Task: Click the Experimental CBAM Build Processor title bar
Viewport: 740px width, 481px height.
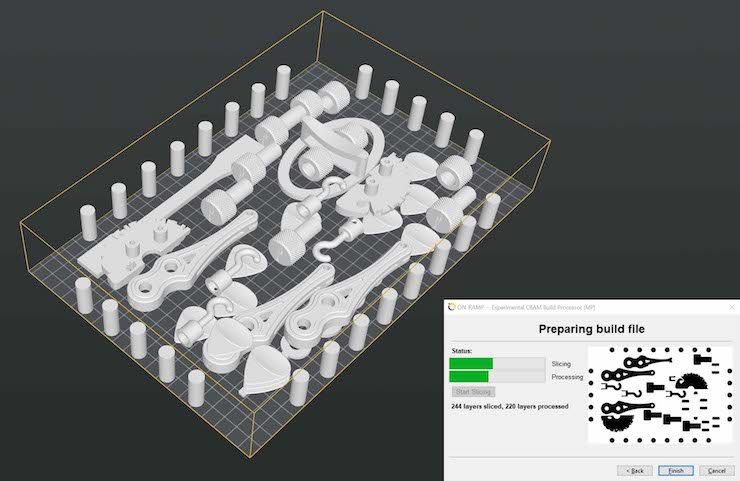Action: coord(560,306)
